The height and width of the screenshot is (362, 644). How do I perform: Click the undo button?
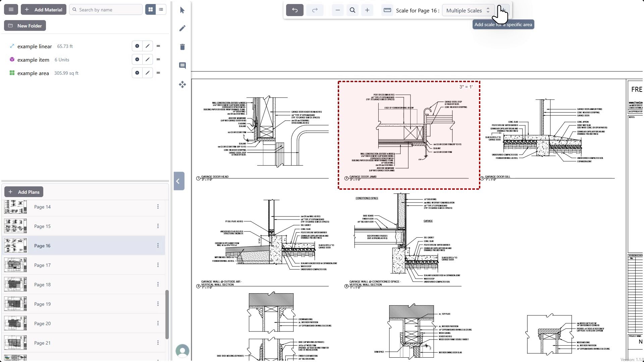(x=295, y=10)
